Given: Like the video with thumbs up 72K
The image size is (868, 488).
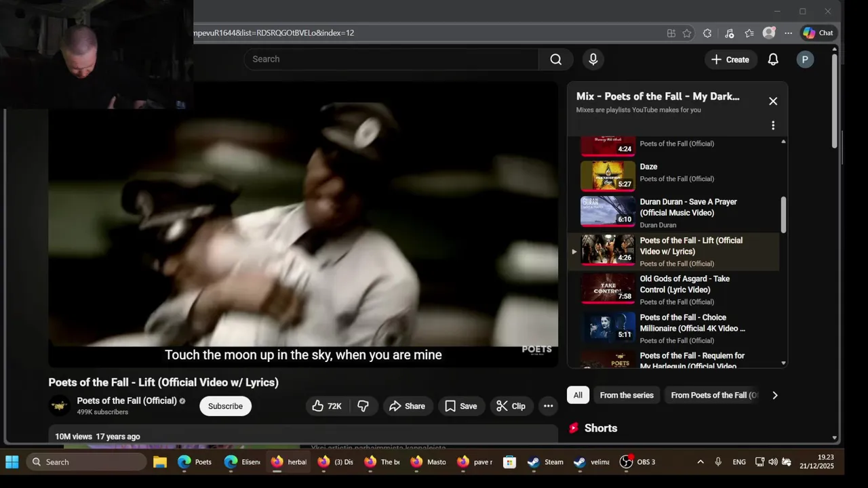Looking at the screenshot, I should pyautogui.click(x=327, y=406).
